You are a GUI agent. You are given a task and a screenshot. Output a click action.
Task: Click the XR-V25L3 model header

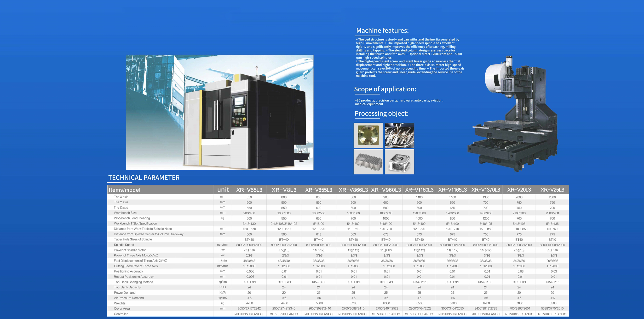pyautogui.click(x=552, y=190)
